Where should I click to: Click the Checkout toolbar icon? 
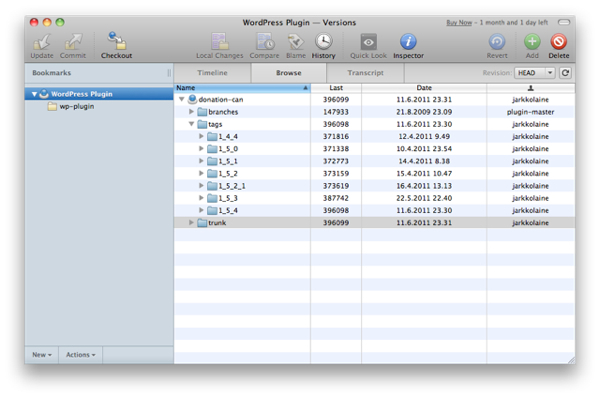116,41
